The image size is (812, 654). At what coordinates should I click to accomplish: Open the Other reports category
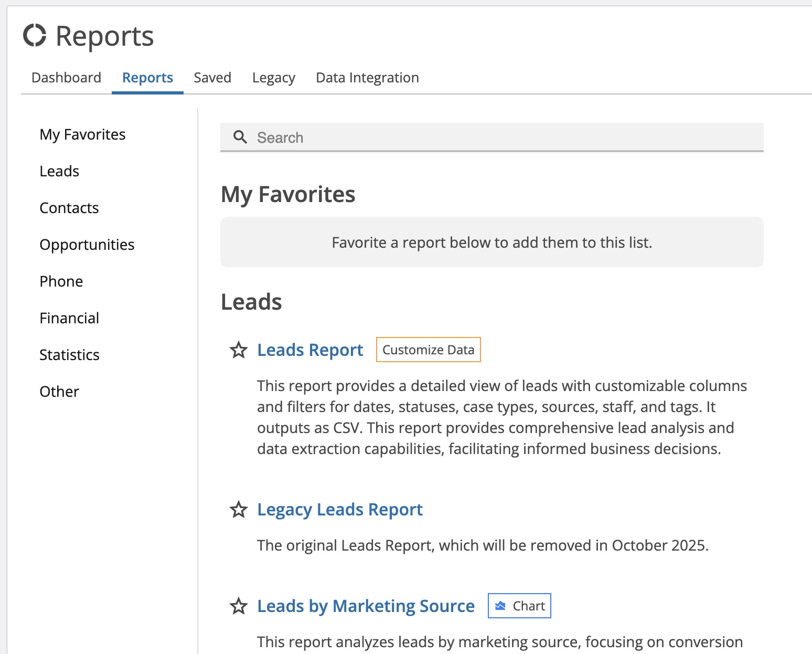pos(59,391)
